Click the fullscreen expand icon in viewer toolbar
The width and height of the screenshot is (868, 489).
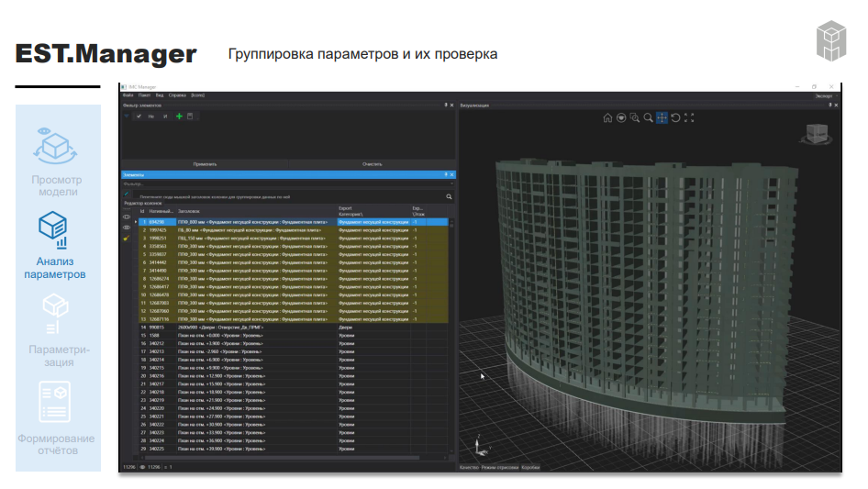pos(689,118)
